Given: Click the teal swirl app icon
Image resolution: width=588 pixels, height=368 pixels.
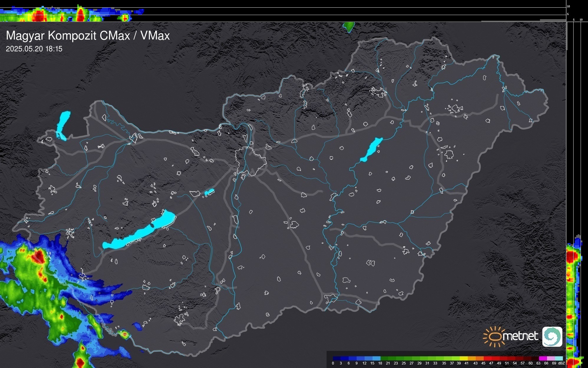Looking at the screenshot, I should pos(552,336).
